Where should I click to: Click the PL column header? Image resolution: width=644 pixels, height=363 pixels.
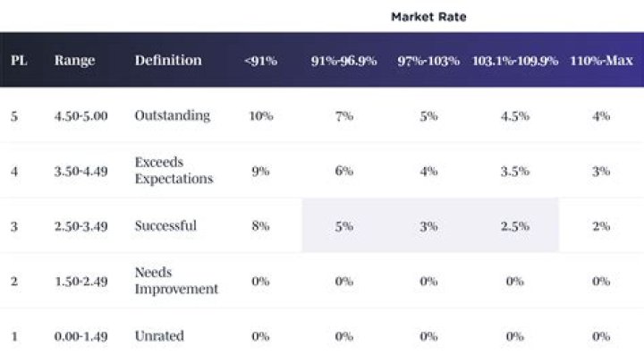click(18, 61)
